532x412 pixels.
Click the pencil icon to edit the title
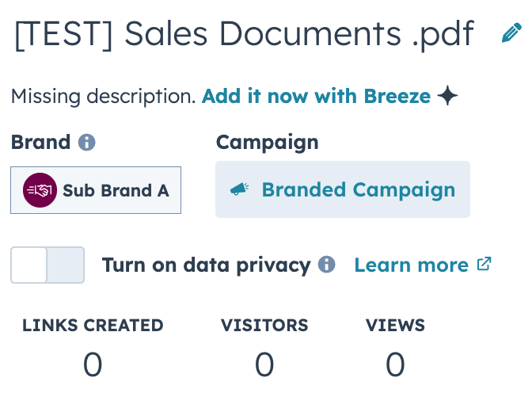point(511,34)
